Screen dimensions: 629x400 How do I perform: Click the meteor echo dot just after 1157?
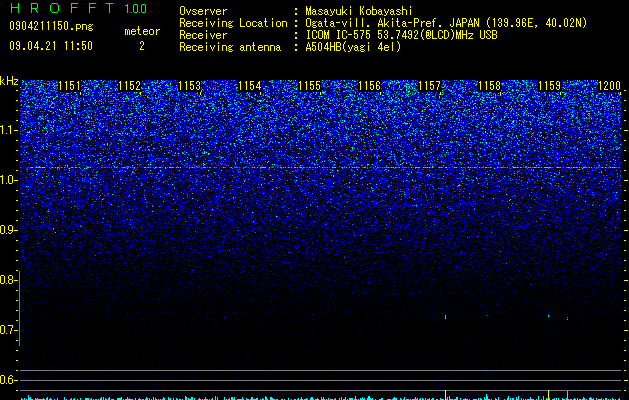tap(446, 317)
